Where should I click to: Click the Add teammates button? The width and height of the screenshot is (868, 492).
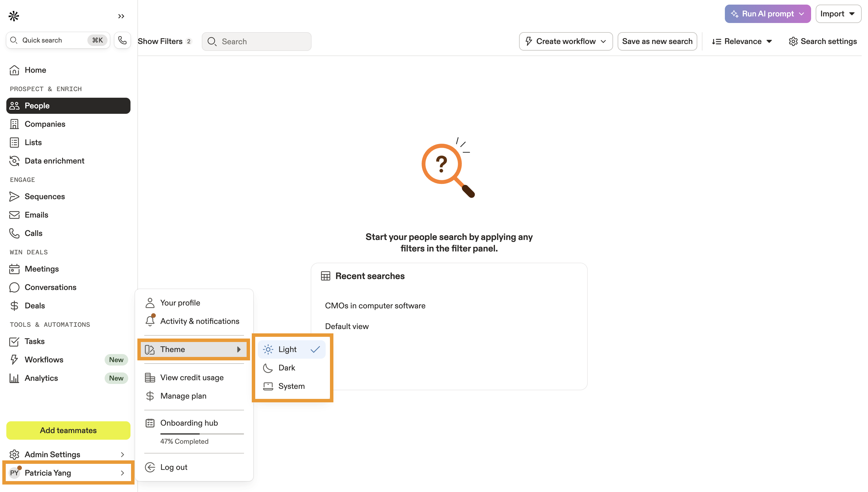point(68,430)
